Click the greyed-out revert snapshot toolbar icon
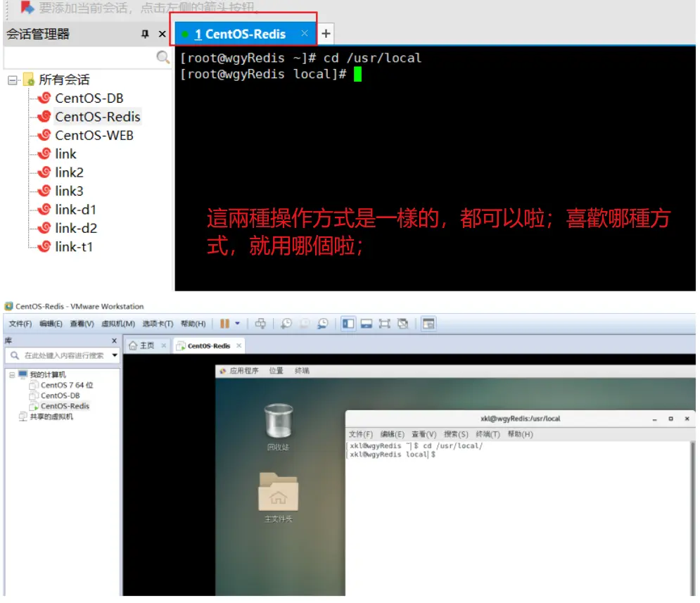The height and width of the screenshot is (603, 700). [305, 324]
